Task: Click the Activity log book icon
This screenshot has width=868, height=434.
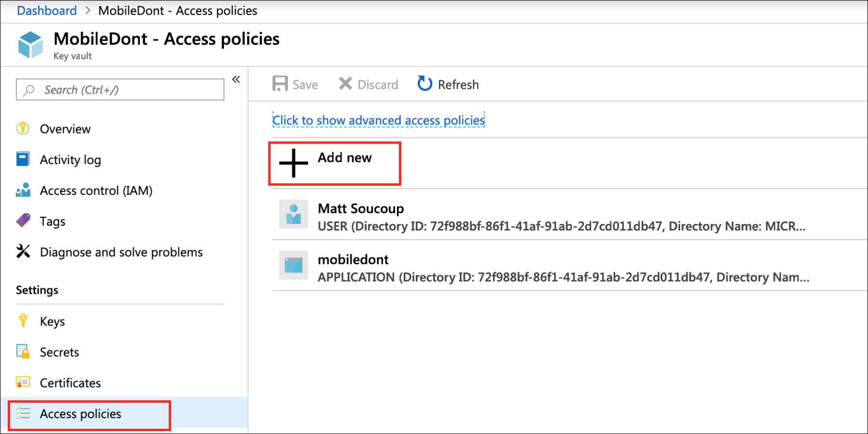Action: [x=23, y=159]
